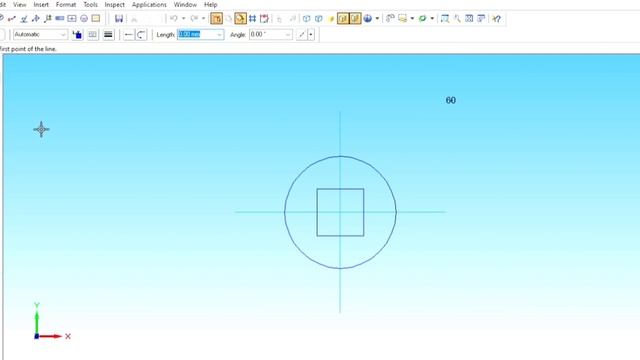Click the red curve sketch icon
Screen dimensions: 640x360
pyautogui.click(x=12, y=19)
